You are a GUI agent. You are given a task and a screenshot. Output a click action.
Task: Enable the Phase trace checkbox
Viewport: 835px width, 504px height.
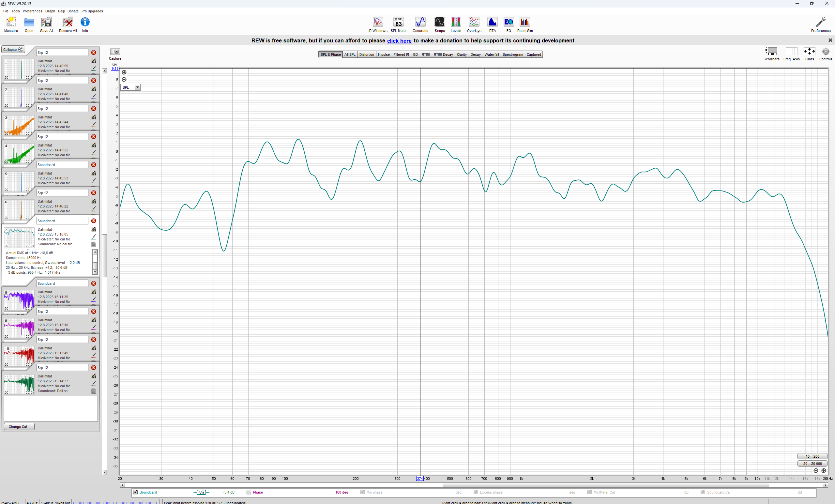(249, 492)
